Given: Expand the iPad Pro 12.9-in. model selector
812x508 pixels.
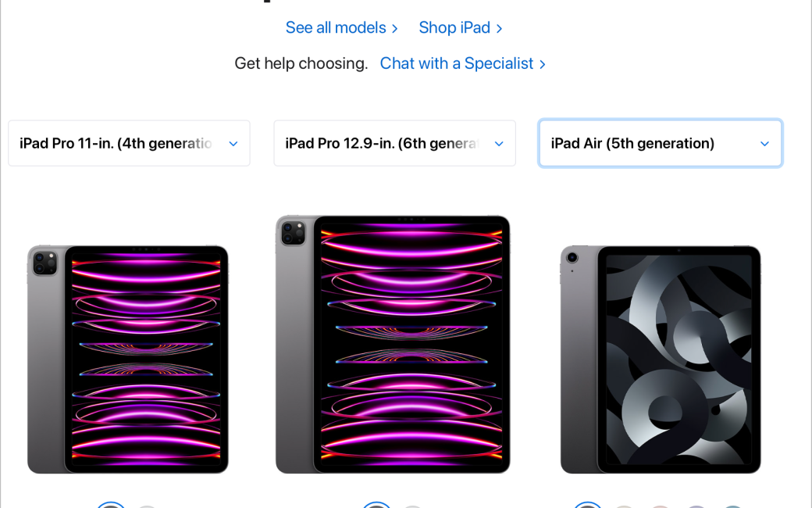Looking at the screenshot, I should (394, 143).
